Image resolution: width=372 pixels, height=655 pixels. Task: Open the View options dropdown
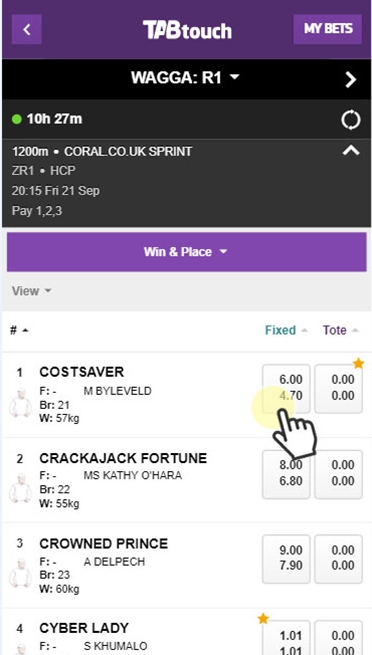(x=31, y=291)
